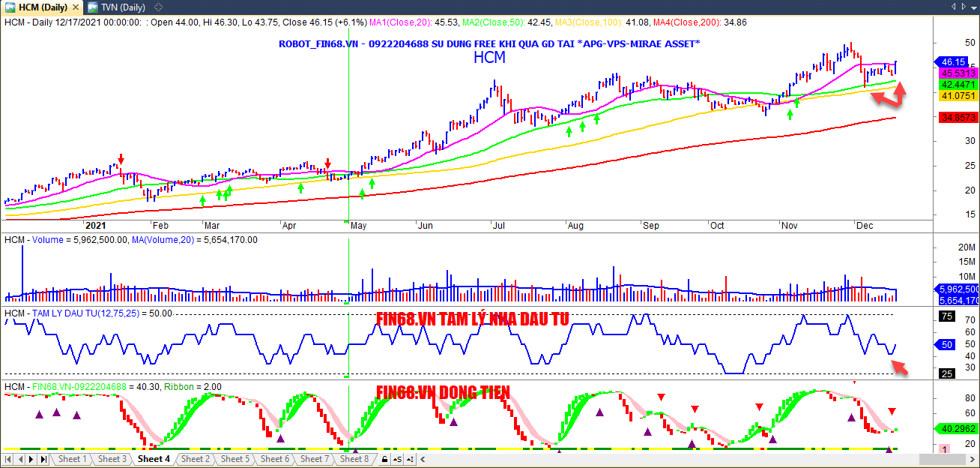Click the magenta 45.5313 MA value label
Image resolution: width=980 pixels, height=468 pixels.
958,73
